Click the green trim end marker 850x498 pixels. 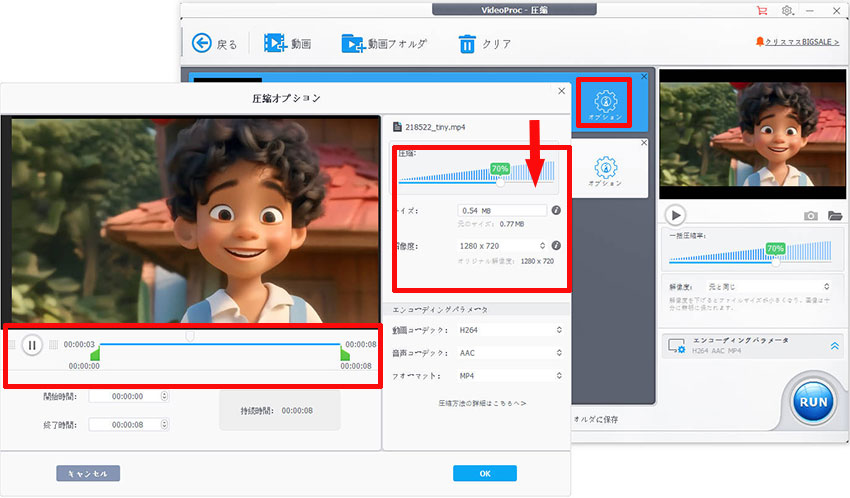pos(345,354)
